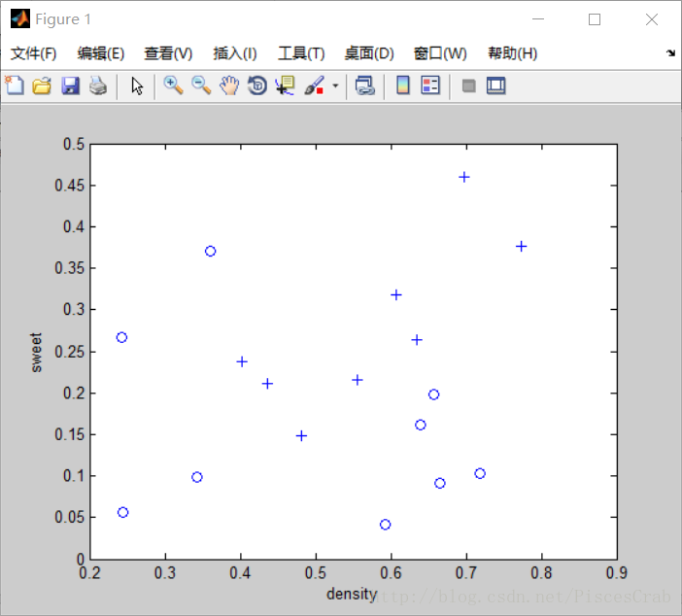Click the 'sweet' y-axis label
This screenshot has height=616, width=682.
point(37,353)
